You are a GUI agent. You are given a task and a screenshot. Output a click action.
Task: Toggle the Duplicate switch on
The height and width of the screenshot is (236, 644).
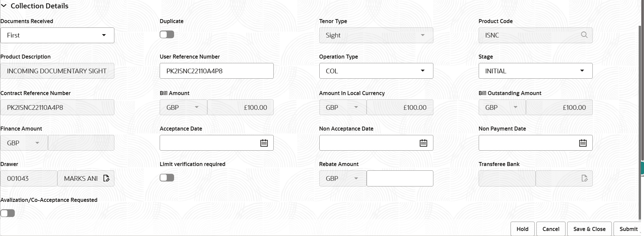tap(167, 34)
